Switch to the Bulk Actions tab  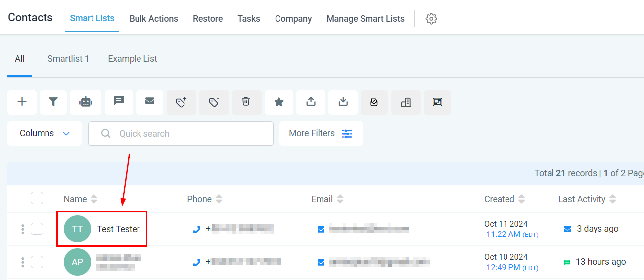point(153,19)
